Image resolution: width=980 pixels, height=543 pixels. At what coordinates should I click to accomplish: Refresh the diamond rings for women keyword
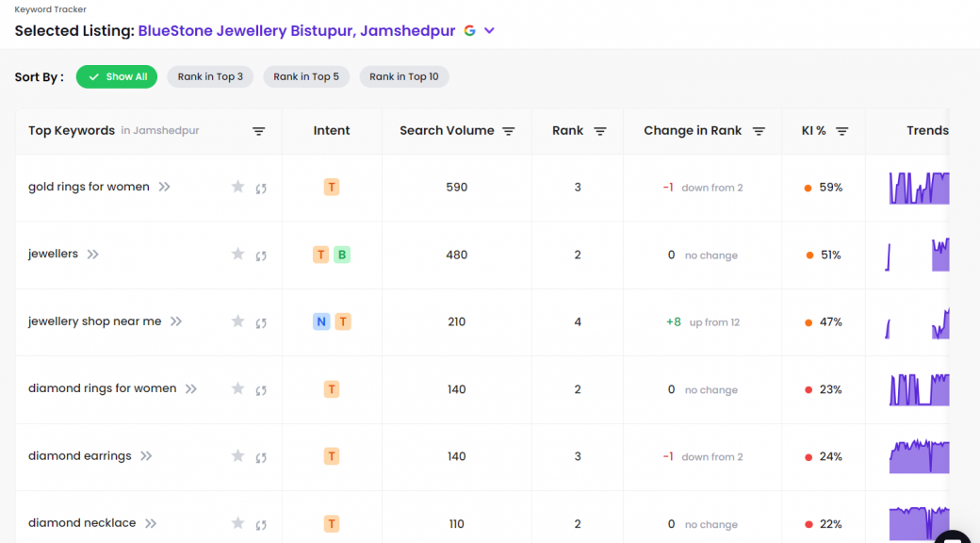tap(261, 389)
